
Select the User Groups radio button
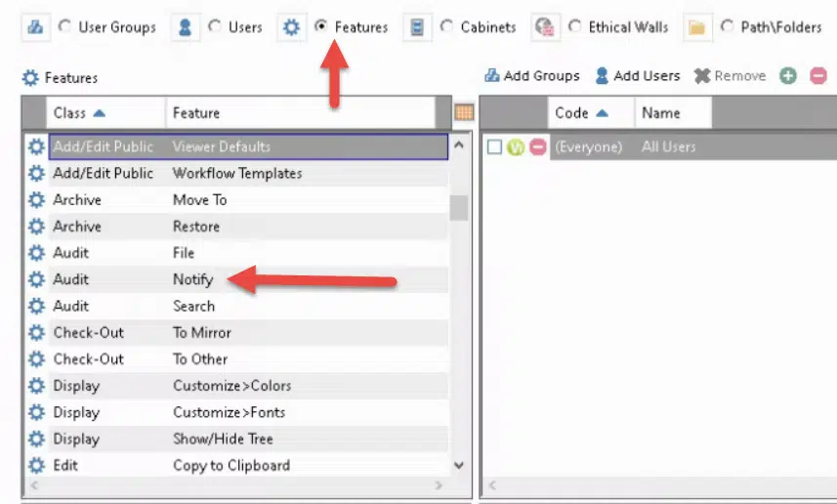click(64, 25)
